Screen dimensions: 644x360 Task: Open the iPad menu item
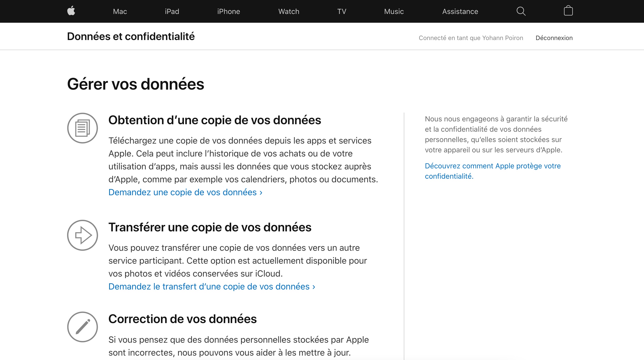[172, 11]
